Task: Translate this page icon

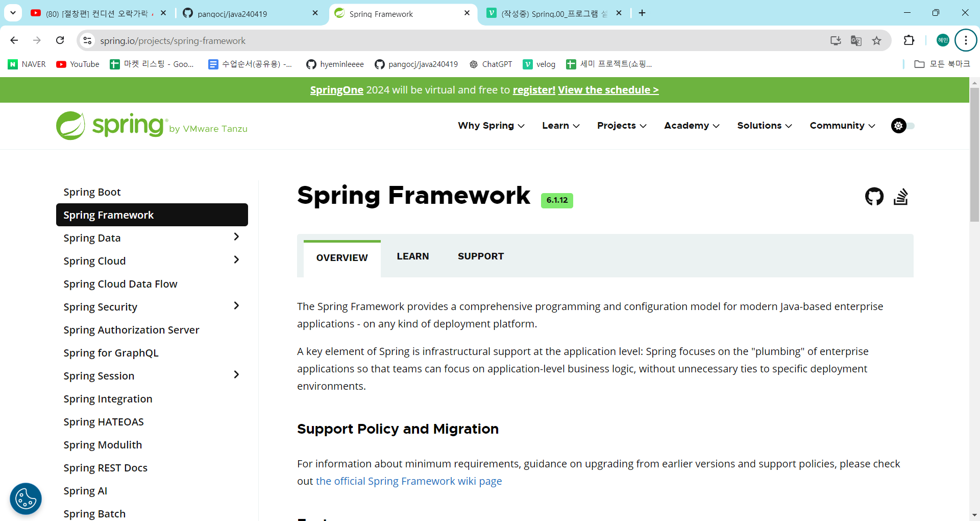Action: 856,40
